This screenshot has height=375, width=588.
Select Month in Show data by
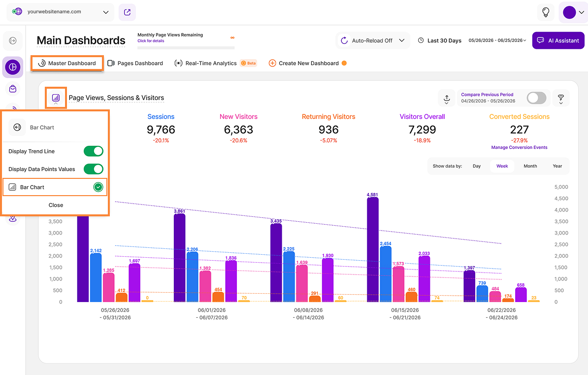click(x=530, y=166)
